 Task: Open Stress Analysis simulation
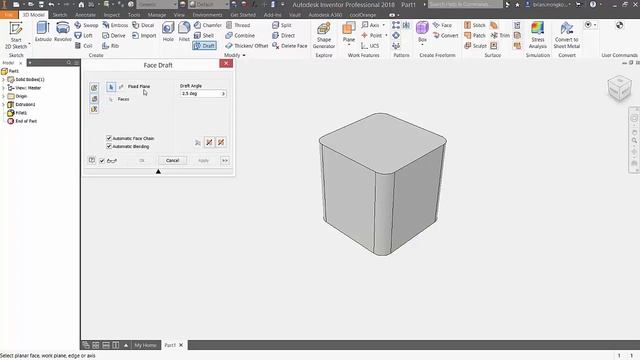click(x=538, y=35)
